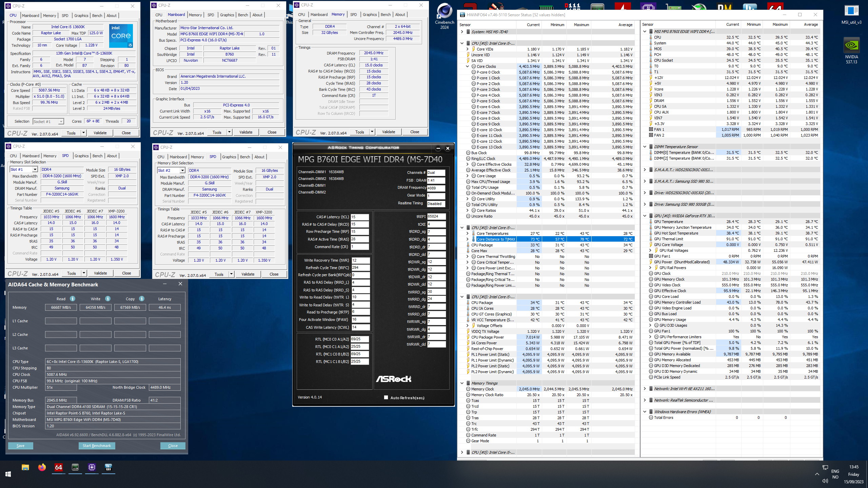Select the NVIDIA 537.13 desktop icon
The width and height of the screenshot is (868, 488).
(x=851, y=50)
